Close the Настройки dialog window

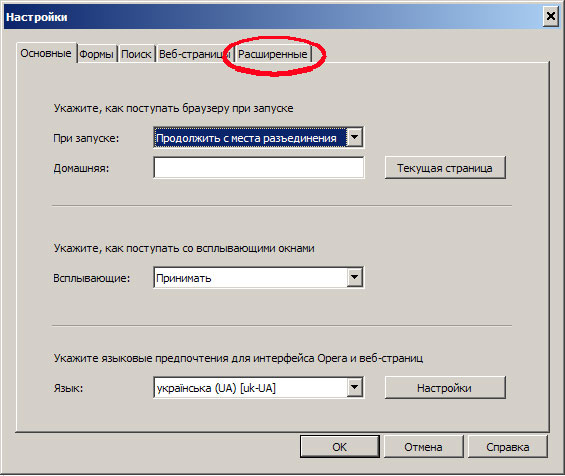pyautogui.click(x=551, y=16)
